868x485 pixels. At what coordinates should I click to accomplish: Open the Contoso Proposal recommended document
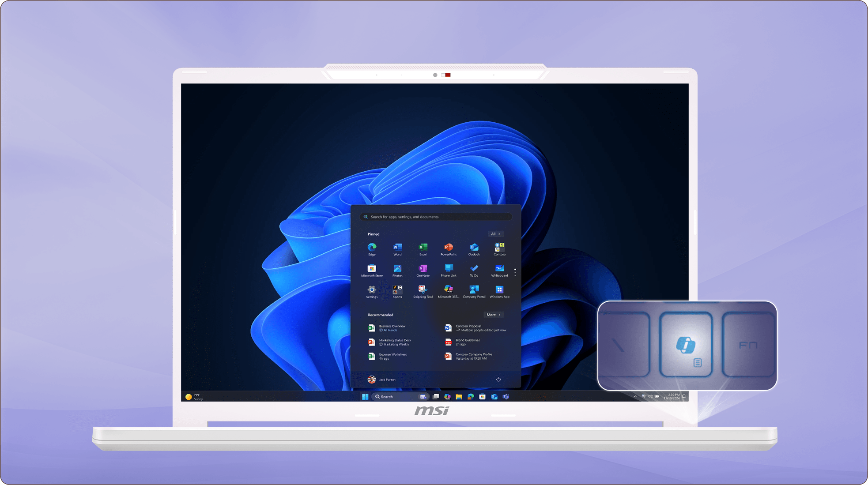(x=476, y=328)
